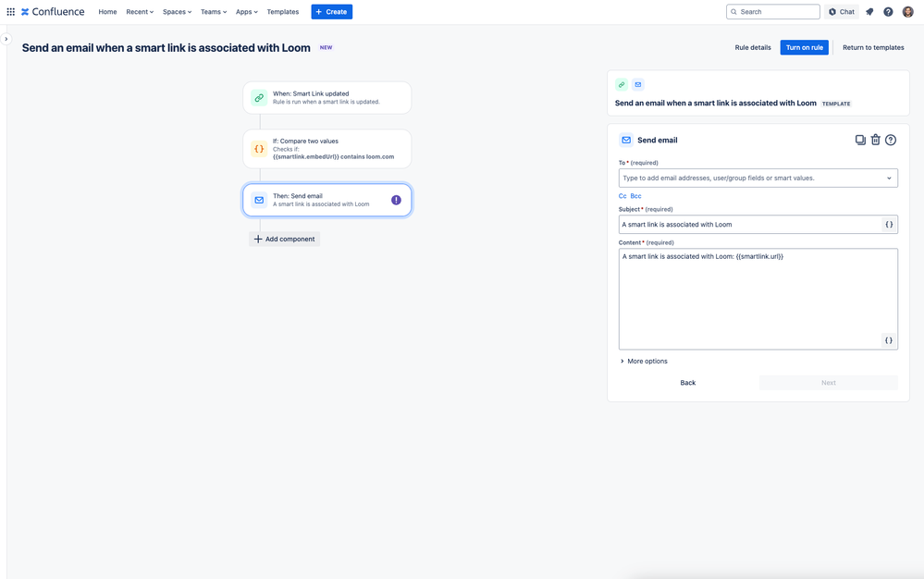Click the TEMPLATE label in summary
Viewport: 924px width, 579px height.
click(836, 104)
